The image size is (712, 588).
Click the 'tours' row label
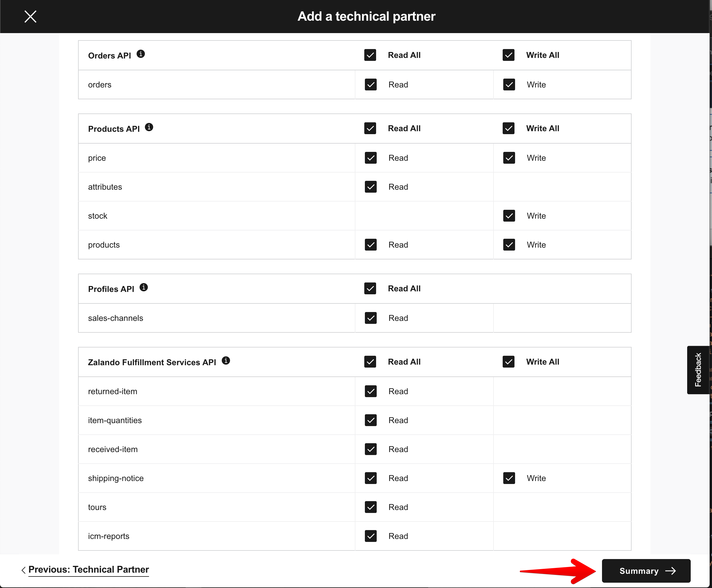click(x=97, y=507)
